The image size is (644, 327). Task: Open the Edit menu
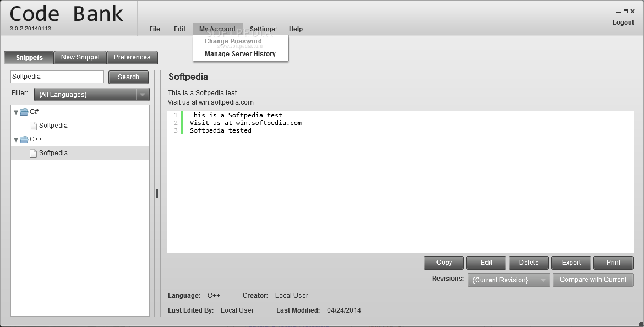point(179,29)
